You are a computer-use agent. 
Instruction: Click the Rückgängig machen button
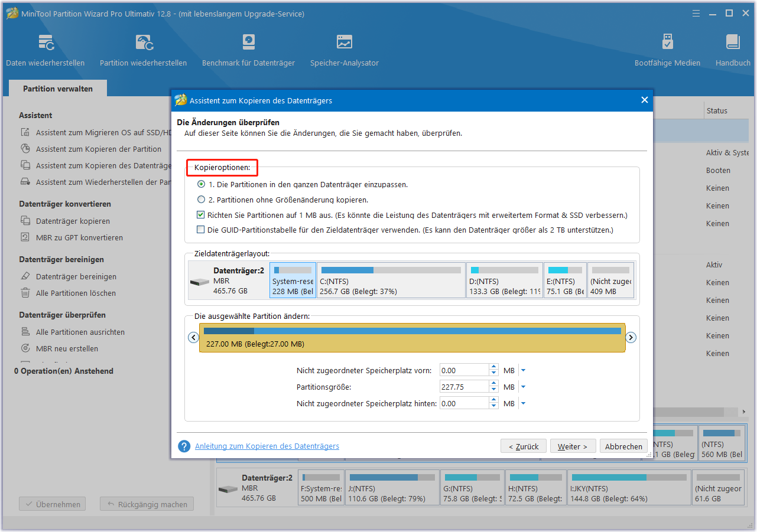[x=147, y=504]
